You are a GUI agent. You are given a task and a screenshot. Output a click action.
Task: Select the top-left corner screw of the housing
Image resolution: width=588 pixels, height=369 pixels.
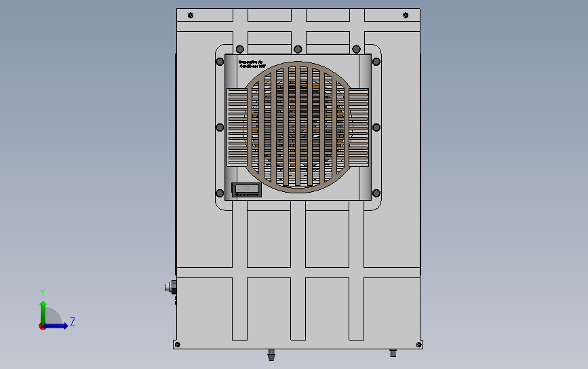click(x=191, y=16)
